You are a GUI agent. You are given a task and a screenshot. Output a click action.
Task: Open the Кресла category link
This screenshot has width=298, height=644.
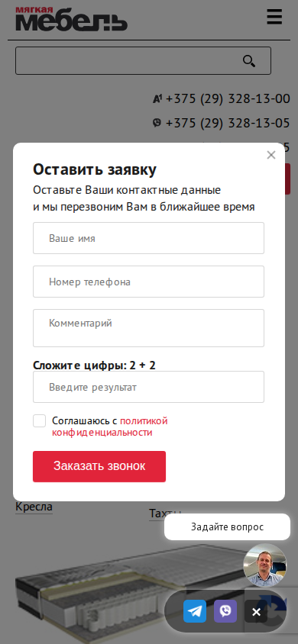pos(34,507)
